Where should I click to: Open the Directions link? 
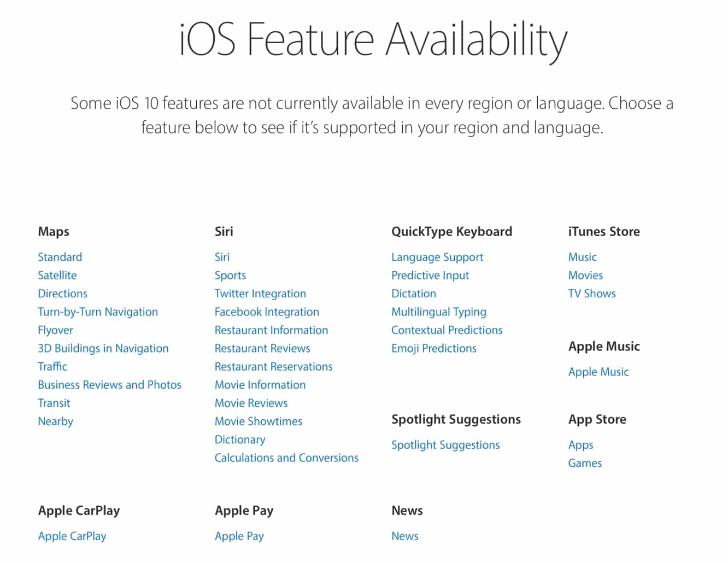(63, 294)
